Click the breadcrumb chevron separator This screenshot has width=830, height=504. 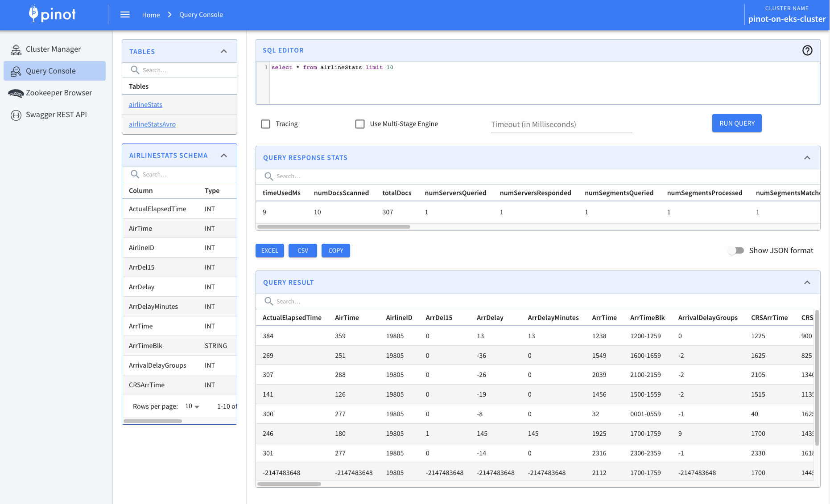[170, 15]
